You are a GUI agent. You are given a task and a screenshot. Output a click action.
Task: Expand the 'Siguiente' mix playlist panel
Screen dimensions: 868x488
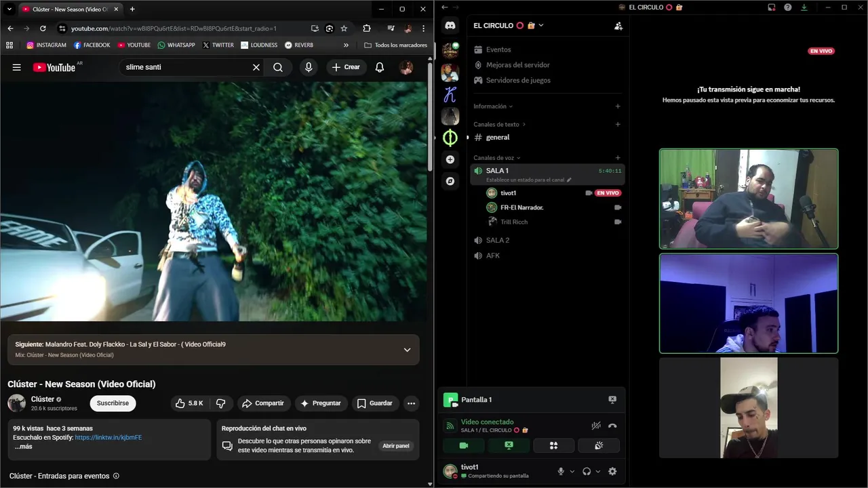tap(407, 350)
